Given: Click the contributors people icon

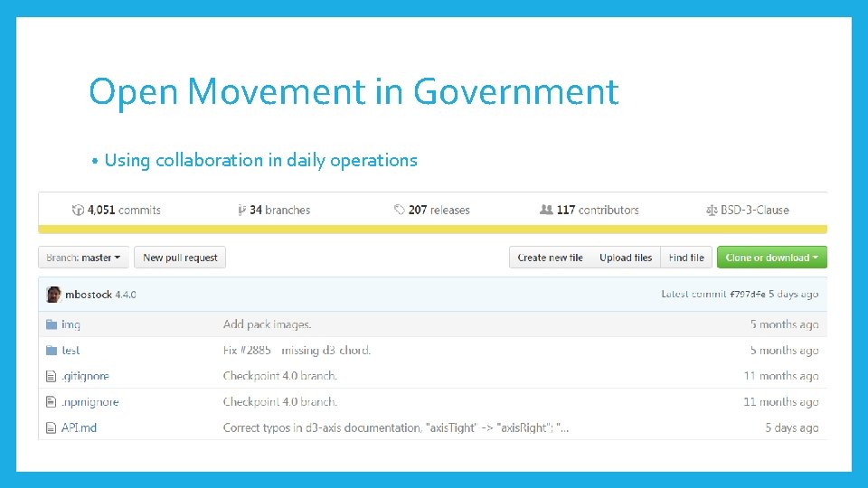Looking at the screenshot, I should tap(546, 210).
